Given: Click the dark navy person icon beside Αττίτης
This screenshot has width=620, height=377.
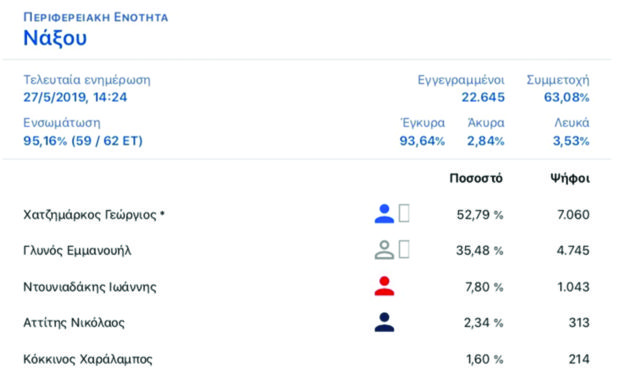Looking at the screenshot, I should 384,322.
